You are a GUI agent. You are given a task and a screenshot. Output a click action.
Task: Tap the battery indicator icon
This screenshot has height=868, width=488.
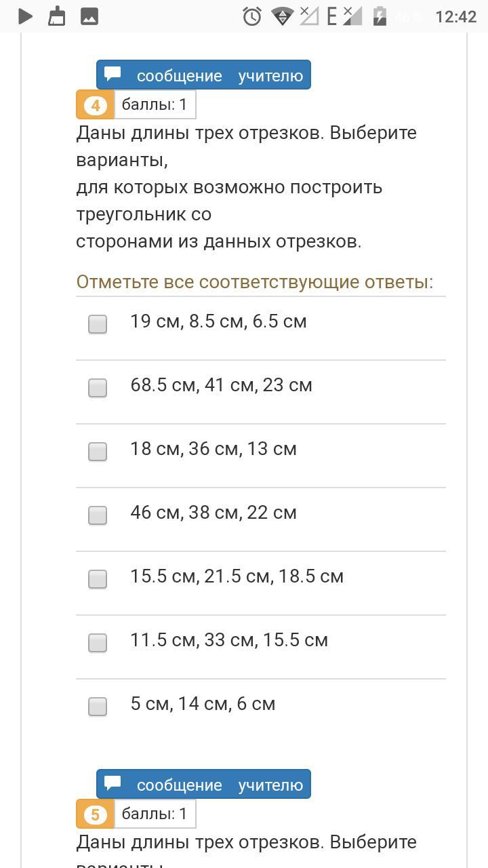380,16
